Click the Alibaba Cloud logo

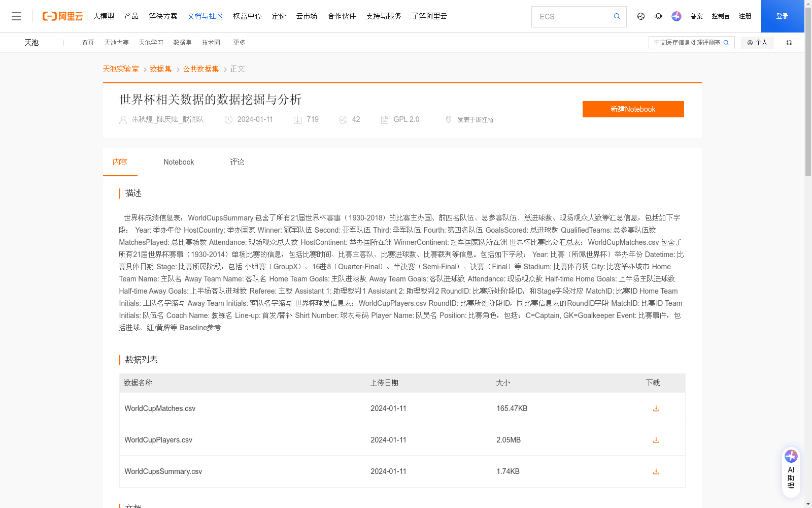[62, 16]
